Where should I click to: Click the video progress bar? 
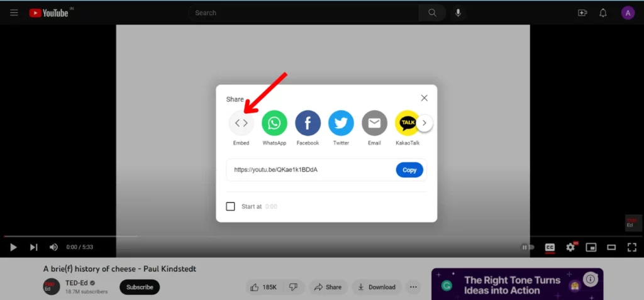pyautogui.click(x=322, y=236)
